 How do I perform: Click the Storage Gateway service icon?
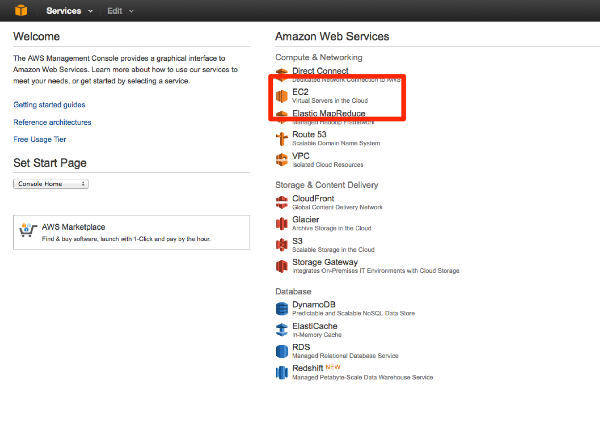pyautogui.click(x=282, y=266)
